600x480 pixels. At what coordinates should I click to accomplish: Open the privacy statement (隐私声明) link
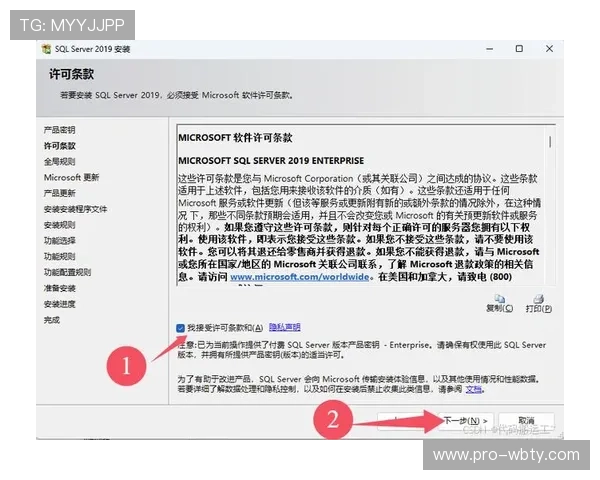pos(284,327)
